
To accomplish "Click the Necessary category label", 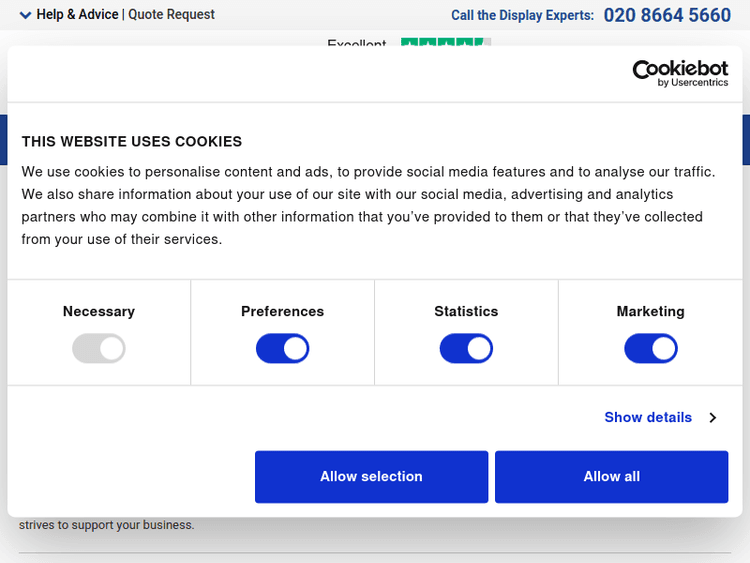I will pos(98,312).
